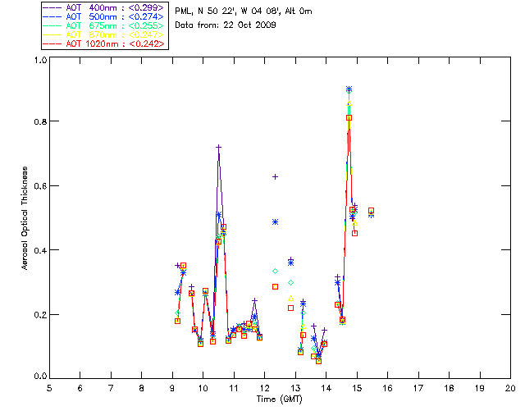
Task: Click the y-axis tick label '0.0'
Action: (x=40, y=376)
